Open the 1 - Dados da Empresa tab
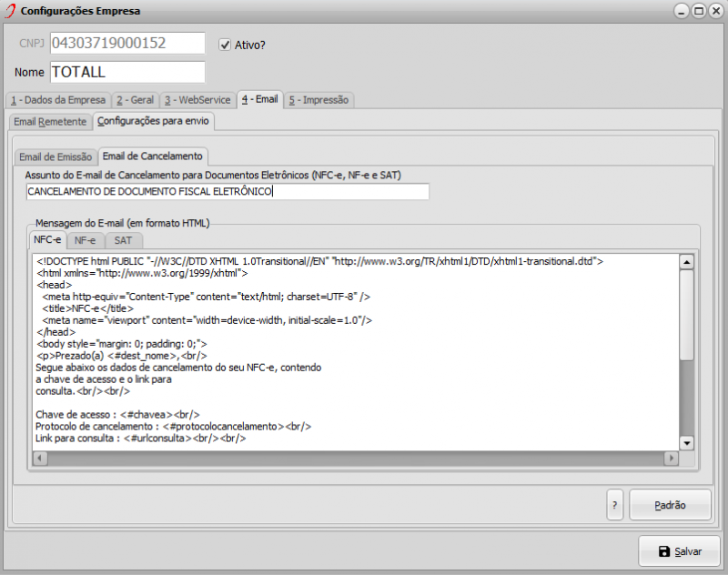The width and height of the screenshot is (728, 575). coord(56,99)
